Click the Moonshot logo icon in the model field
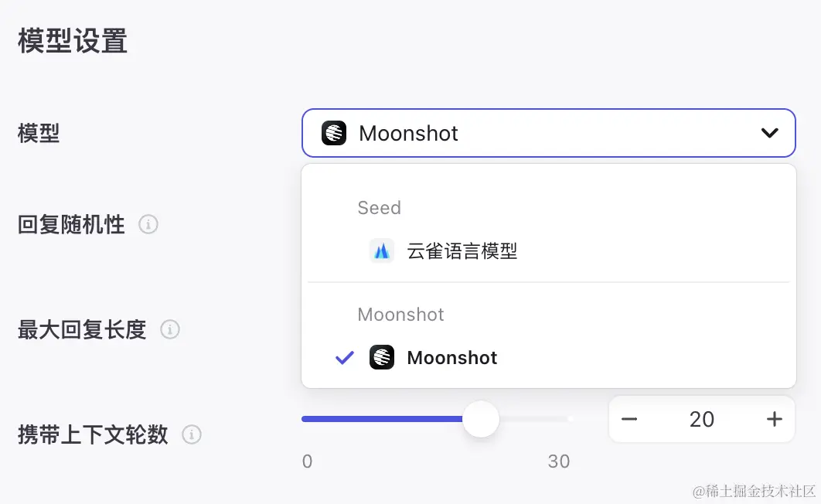Screen dimensions: 821x504 tap(332, 133)
